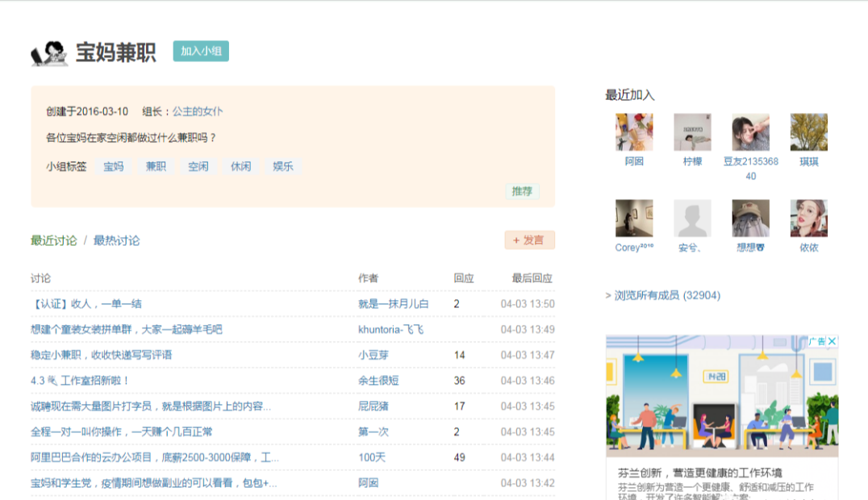Open 琪琪 member name link
This screenshot has width=868, height=500.
tap(809, 161)
